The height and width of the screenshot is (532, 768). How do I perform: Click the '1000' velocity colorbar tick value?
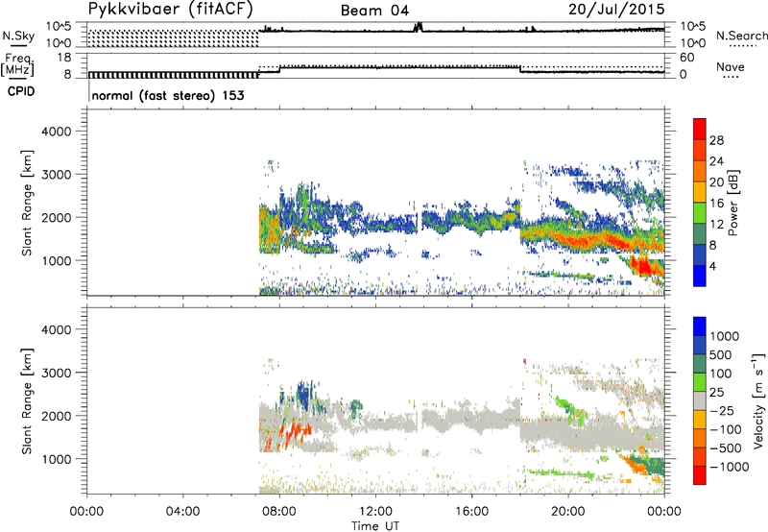tap(725, 336)
